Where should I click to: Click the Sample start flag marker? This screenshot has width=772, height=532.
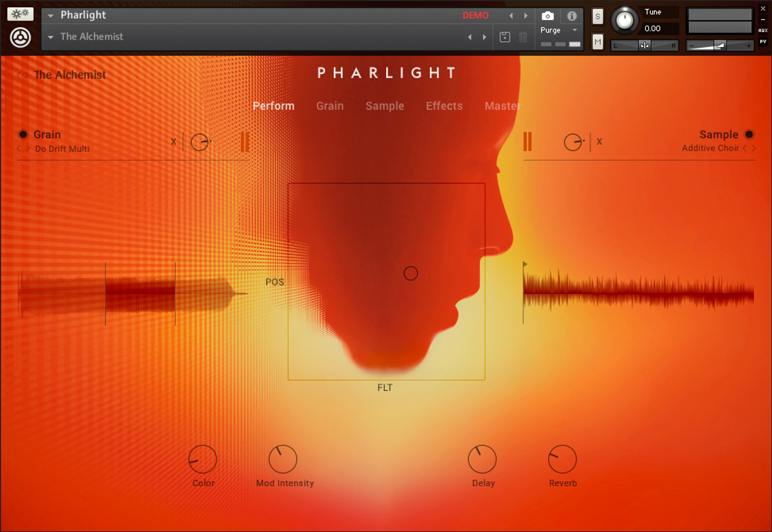pos(526,264)
